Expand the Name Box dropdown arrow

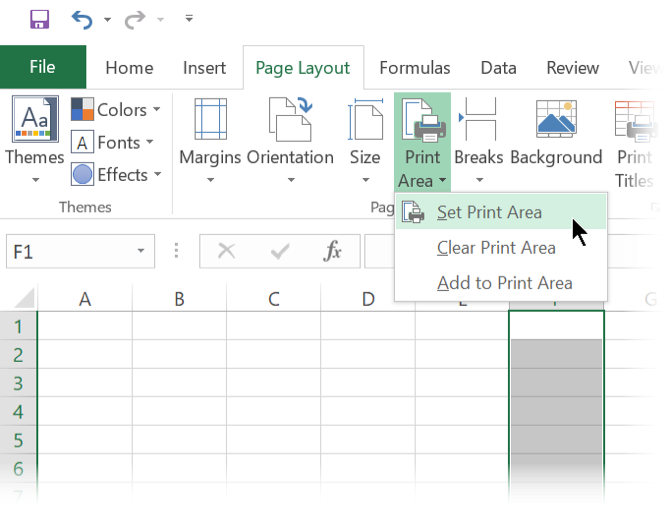(x=141, y=251)
